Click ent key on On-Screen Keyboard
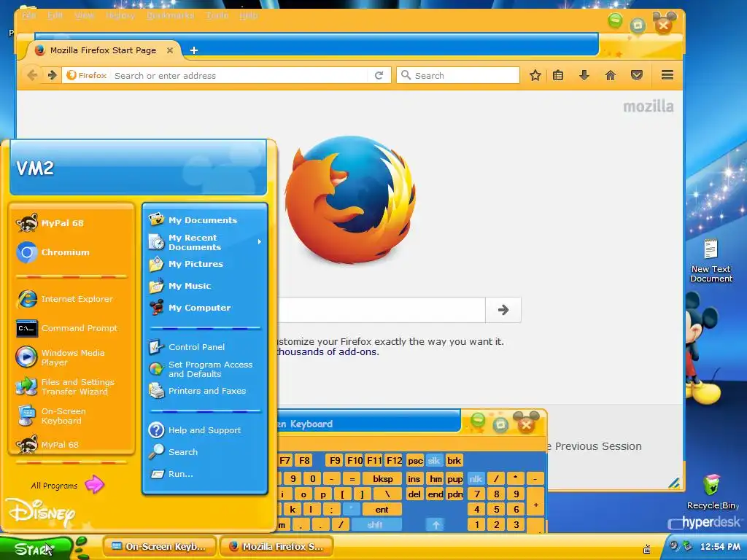The width and height of the screenshot is (747, 560). 382,510
